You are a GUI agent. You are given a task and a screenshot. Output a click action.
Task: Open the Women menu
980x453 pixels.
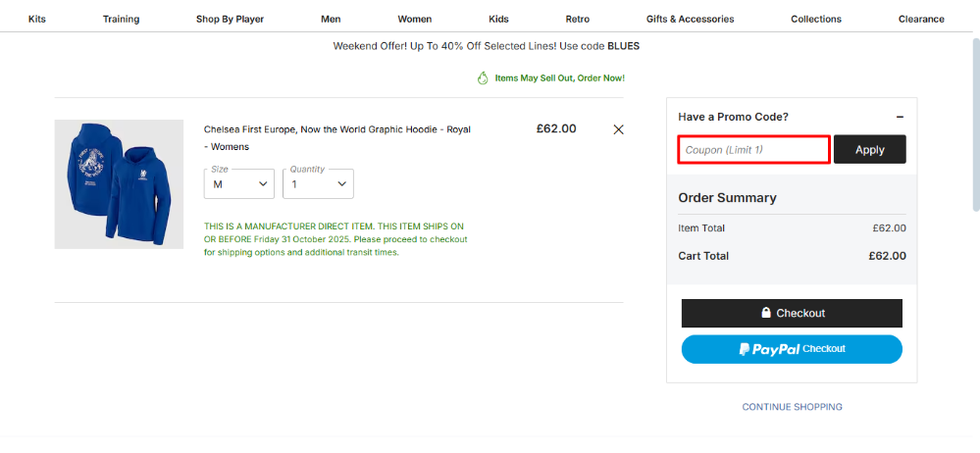tap(414, 19)
